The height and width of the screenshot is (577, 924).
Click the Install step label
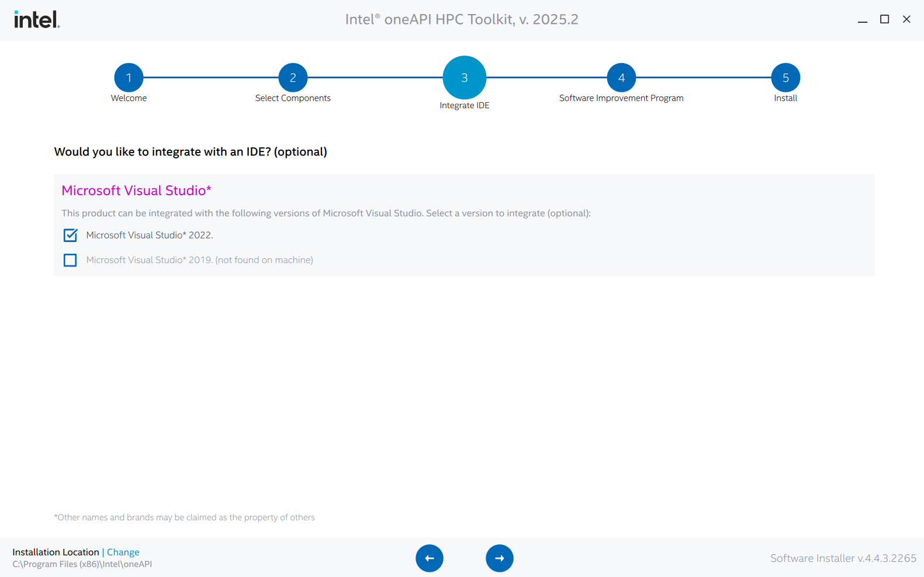[785, 98]
